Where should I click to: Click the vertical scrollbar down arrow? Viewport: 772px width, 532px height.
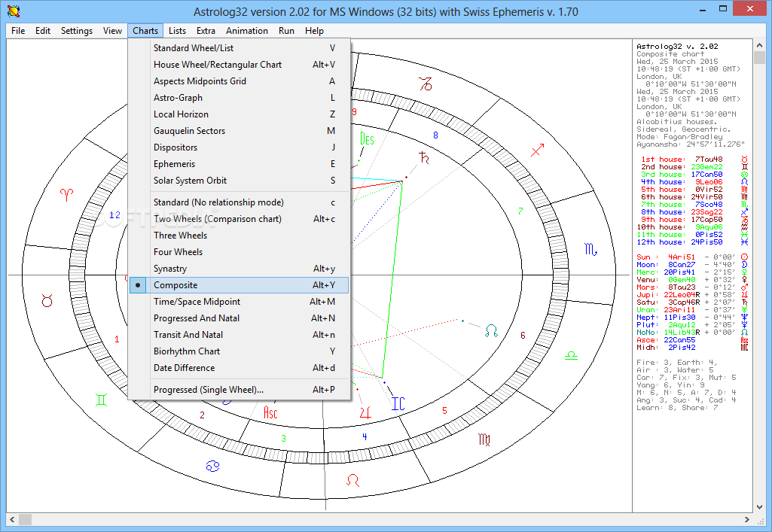click(760, 507)
